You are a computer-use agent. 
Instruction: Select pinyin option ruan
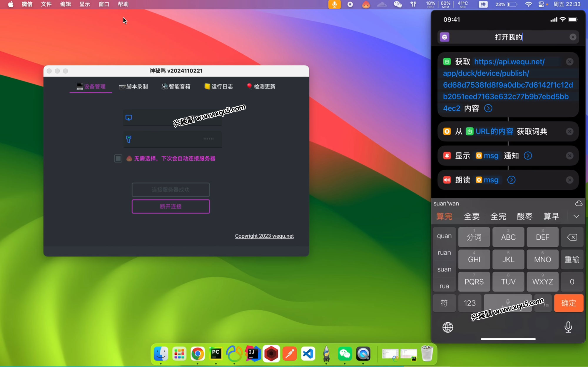(x=444, y=253)
